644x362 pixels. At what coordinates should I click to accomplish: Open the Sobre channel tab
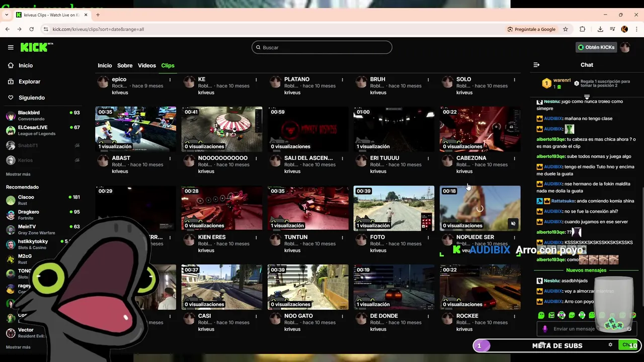(125, 65)
